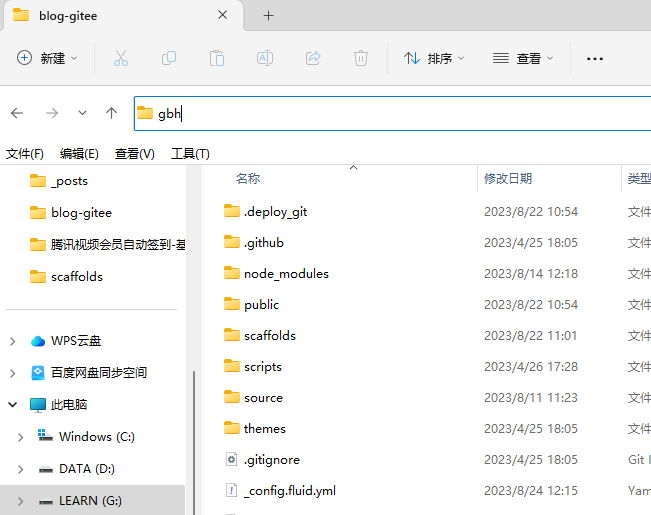Image resolution: width=651 pixels, height=515 pixels.
Task: Go up one folder level
Action: pos(111,113)
